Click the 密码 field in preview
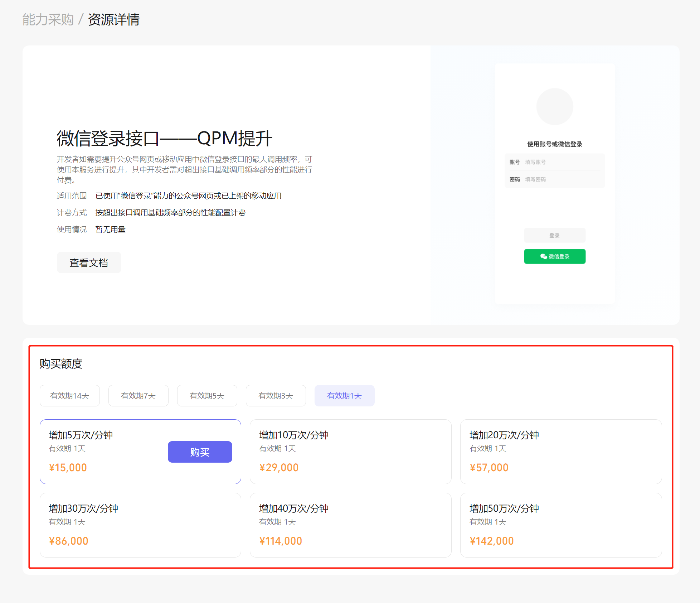Image resolution: width=700 pixels, height=603 pixels. click(555, 179)
